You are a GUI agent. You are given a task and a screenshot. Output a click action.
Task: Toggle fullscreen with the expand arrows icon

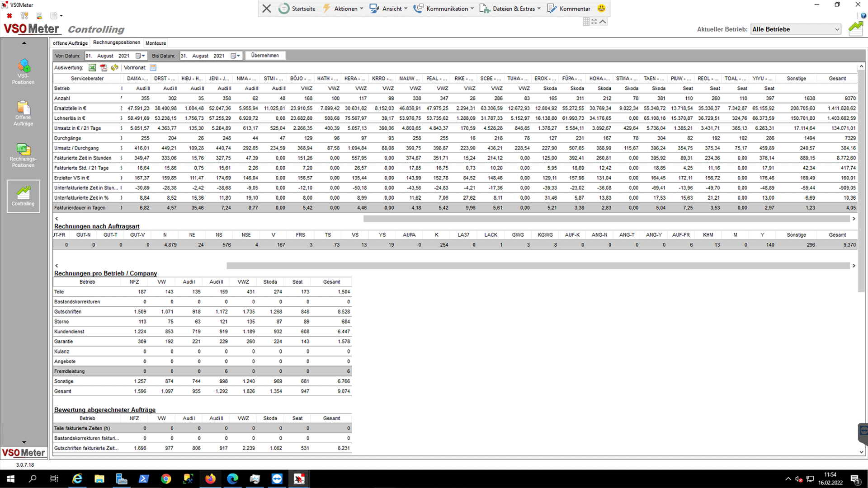[594, 21]
